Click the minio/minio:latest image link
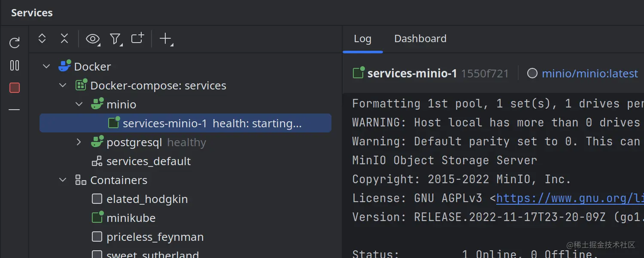 click(590, 73)
